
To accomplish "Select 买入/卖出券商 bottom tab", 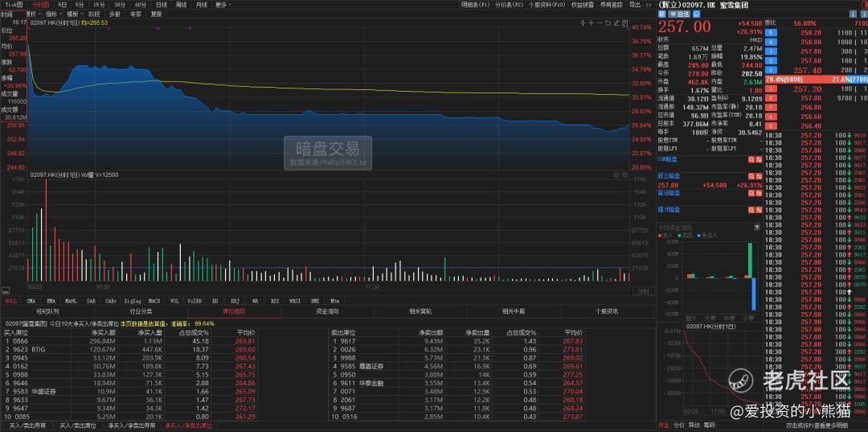I will [28, 426].
